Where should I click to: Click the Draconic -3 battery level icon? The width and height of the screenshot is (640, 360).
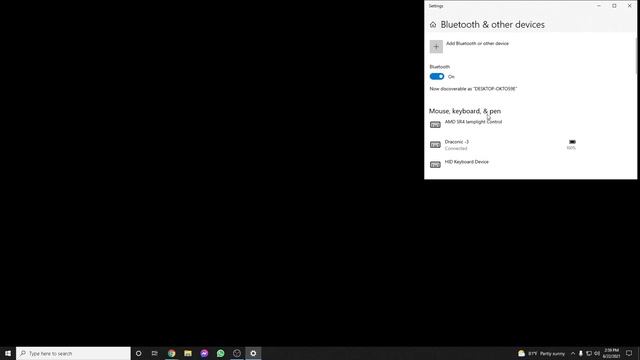[572, 142]
